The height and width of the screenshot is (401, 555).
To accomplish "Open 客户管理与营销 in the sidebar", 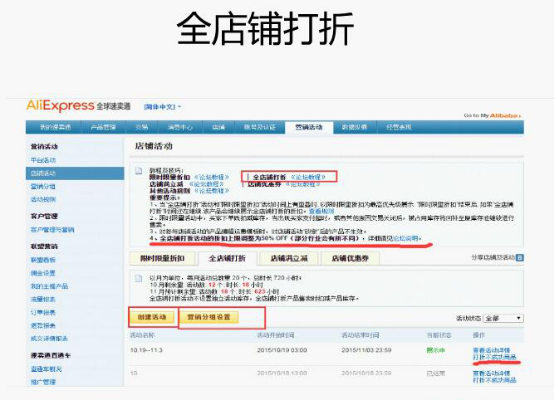I will point(52,230).
